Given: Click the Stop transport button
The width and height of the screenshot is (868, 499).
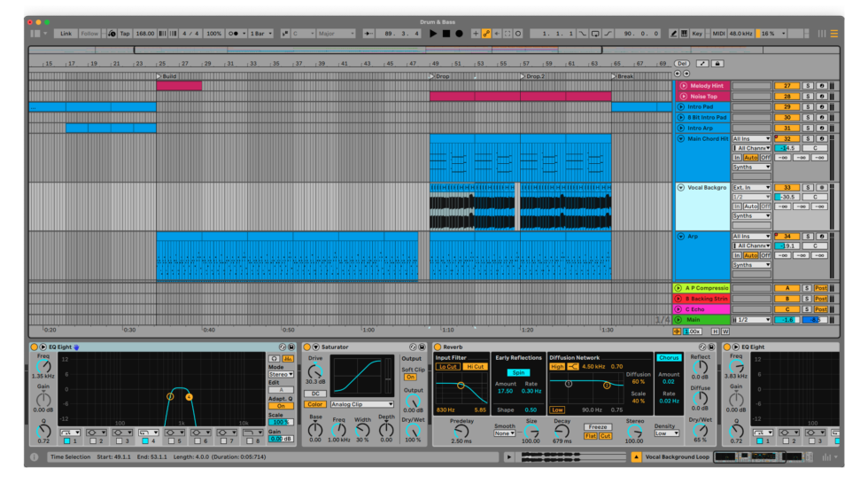Looking at the screenshot, I should pyautogui.click(x=446, y=34).
